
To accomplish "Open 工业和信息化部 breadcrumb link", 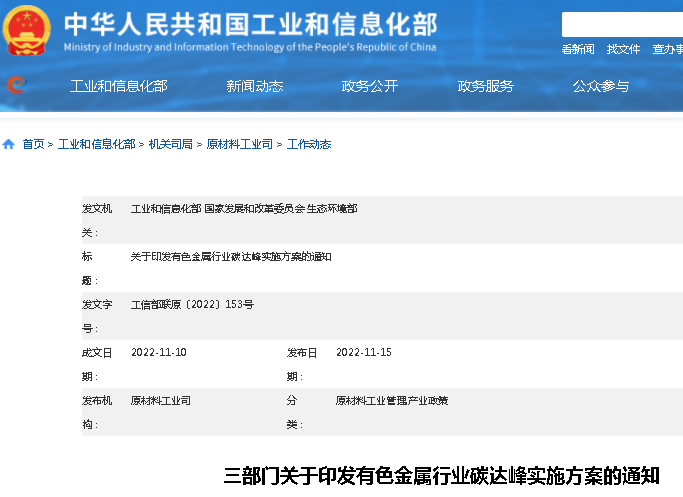I will (x=97, y=144).
